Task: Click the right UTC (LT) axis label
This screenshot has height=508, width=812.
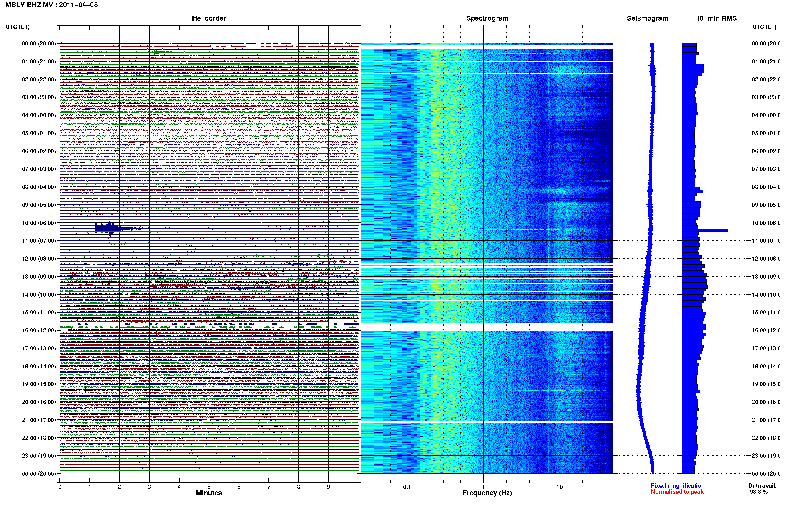Action: [x=764, y=27]
